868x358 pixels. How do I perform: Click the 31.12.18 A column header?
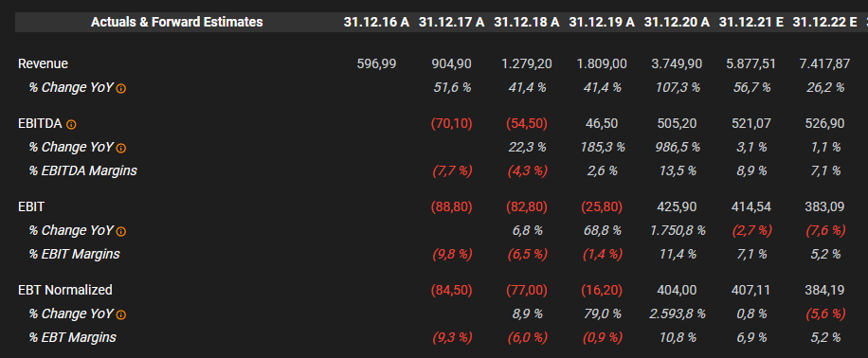pyautogui.click(x=527, y=22)
